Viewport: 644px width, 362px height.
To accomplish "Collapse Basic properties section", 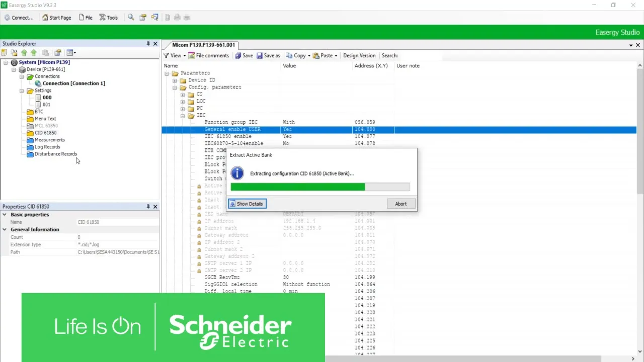I will (5, 215).
